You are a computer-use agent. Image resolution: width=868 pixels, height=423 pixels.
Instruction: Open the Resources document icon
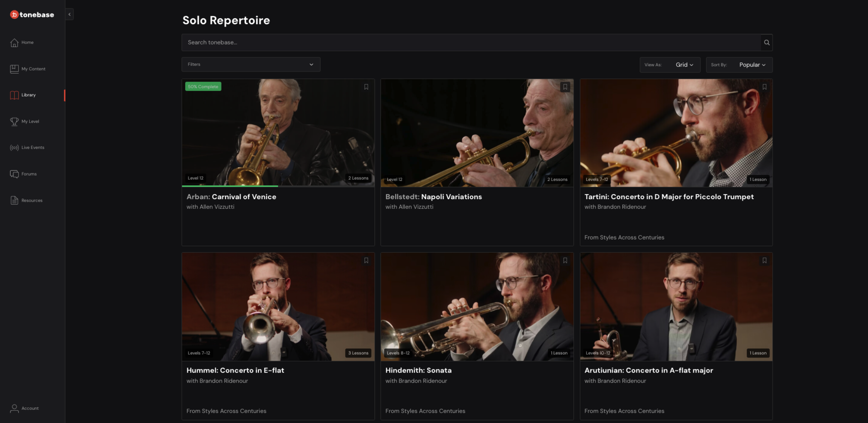(14, 200)
